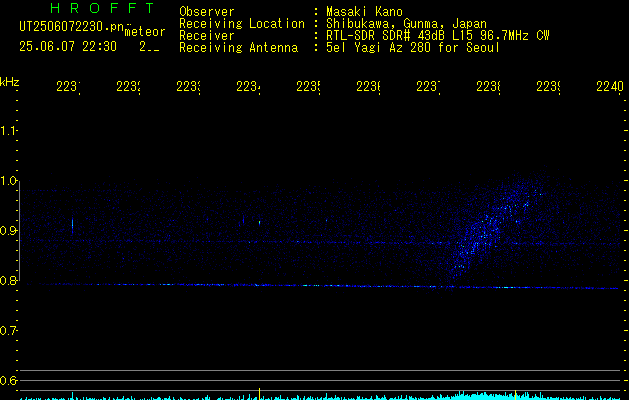Click the yellow marker in the bottom level graph near 2234
This screenshot has width=629, height=400.
coord(259,394)
